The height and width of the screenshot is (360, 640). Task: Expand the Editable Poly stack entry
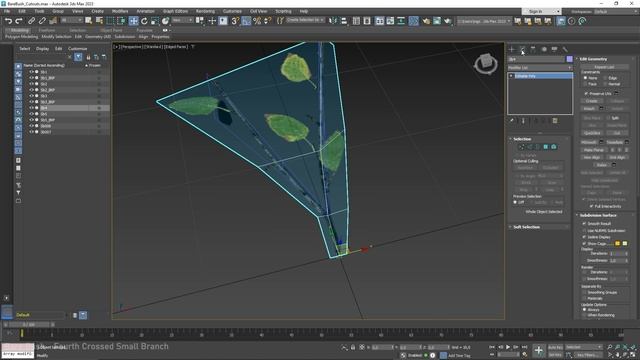[x=511, y=76]
